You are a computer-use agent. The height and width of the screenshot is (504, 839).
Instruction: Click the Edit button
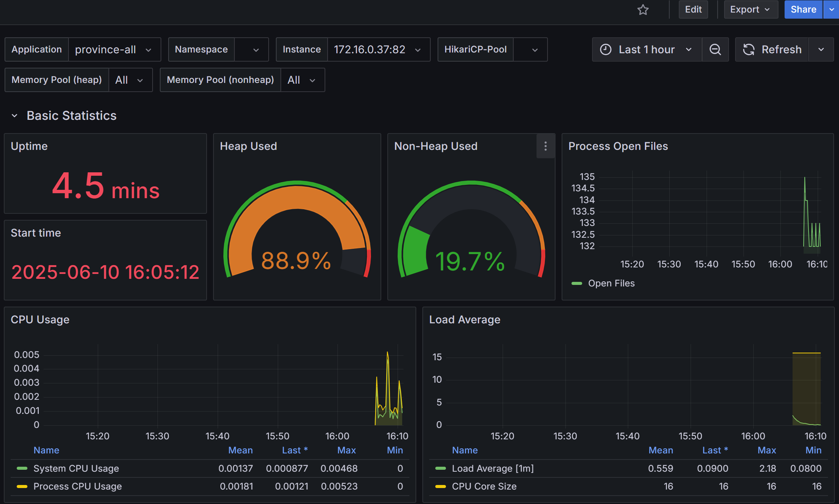[693, 10]
